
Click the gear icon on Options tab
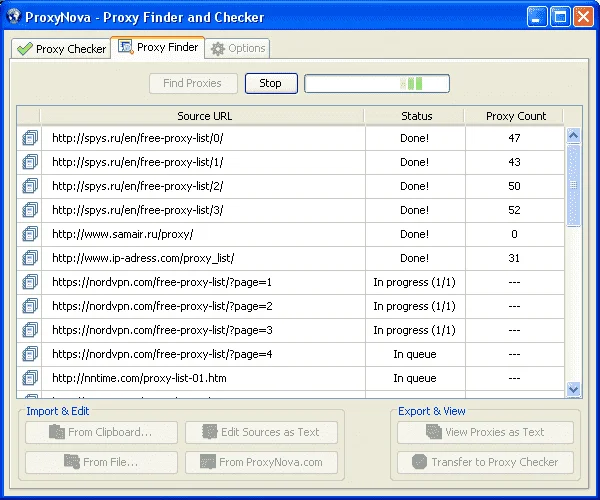pos(218,49)
